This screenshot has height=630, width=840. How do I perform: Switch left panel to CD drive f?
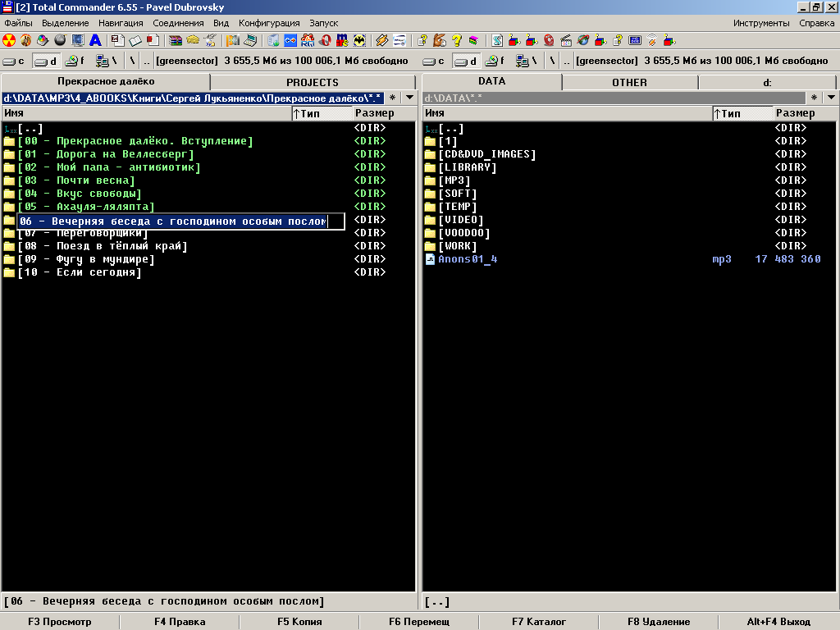point(75,61)
